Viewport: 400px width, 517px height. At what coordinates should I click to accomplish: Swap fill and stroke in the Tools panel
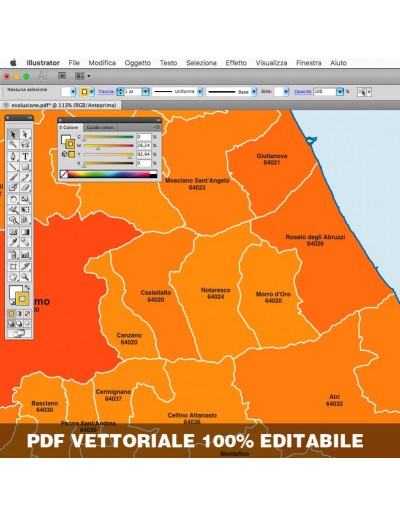point(27,287)
